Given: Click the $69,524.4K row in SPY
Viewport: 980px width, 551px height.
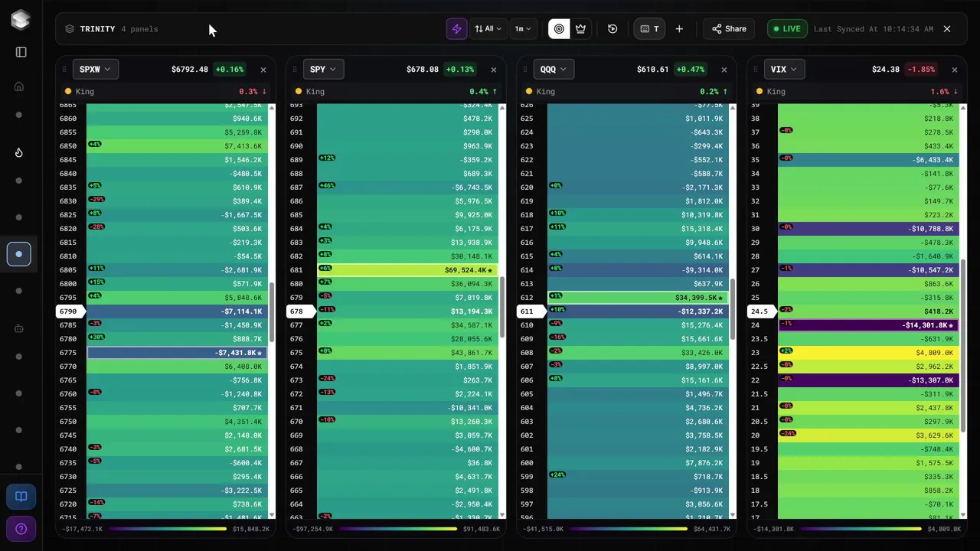Looking at the screenshot, I should pyautogui.click(x=407, y=270).
